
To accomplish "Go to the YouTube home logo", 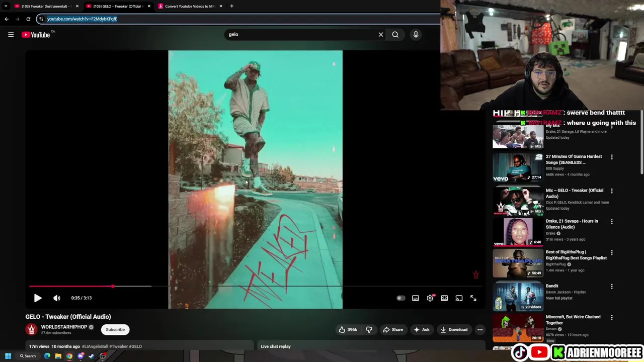I will [x=36, y=35].
